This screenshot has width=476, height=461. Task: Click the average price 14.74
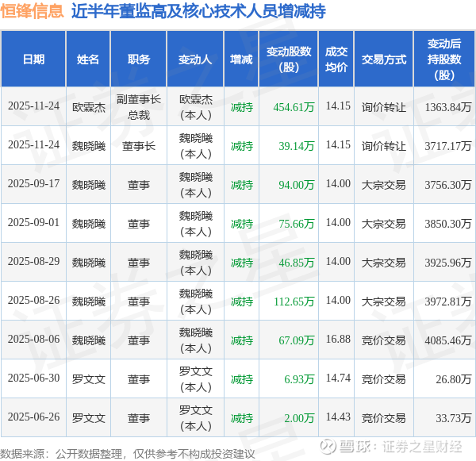coord(338,378)
